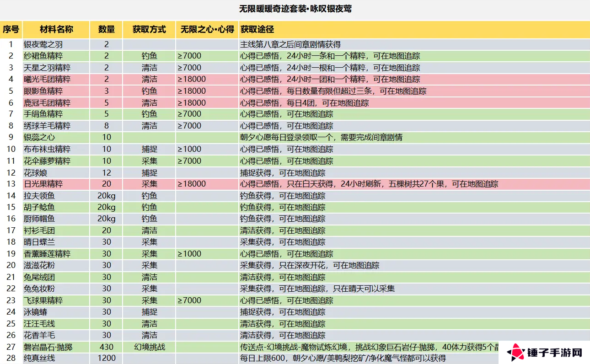Open the 锤子手游网 site link

[x=551, y=351]
